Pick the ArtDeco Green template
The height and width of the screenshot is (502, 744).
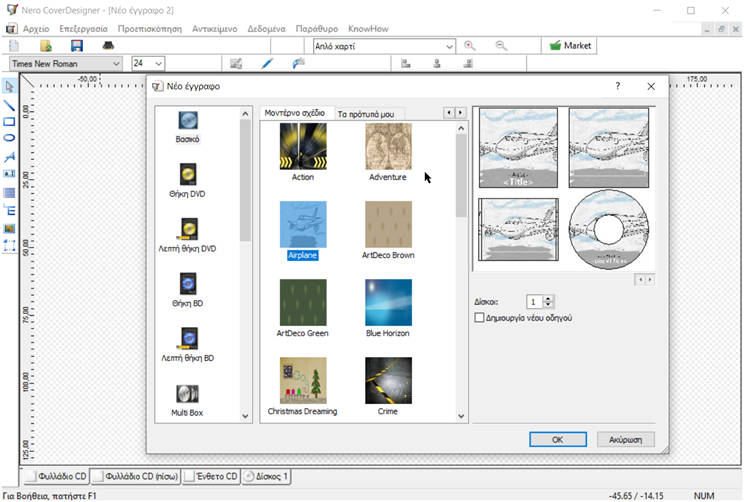[303, 302]
